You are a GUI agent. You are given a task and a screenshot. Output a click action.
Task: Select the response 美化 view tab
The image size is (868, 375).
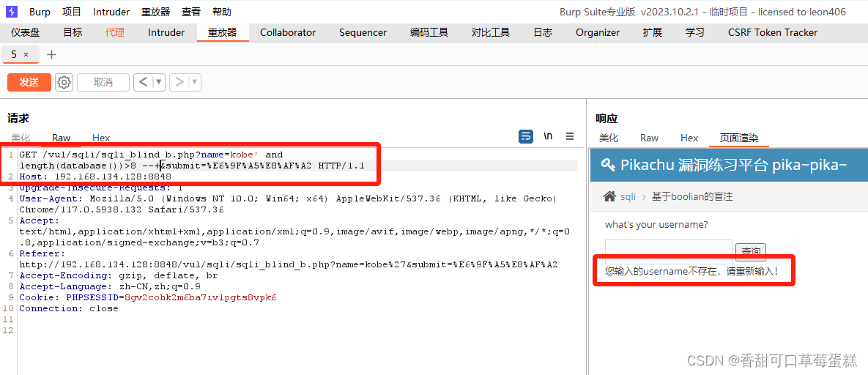click(x=609, y=138)
